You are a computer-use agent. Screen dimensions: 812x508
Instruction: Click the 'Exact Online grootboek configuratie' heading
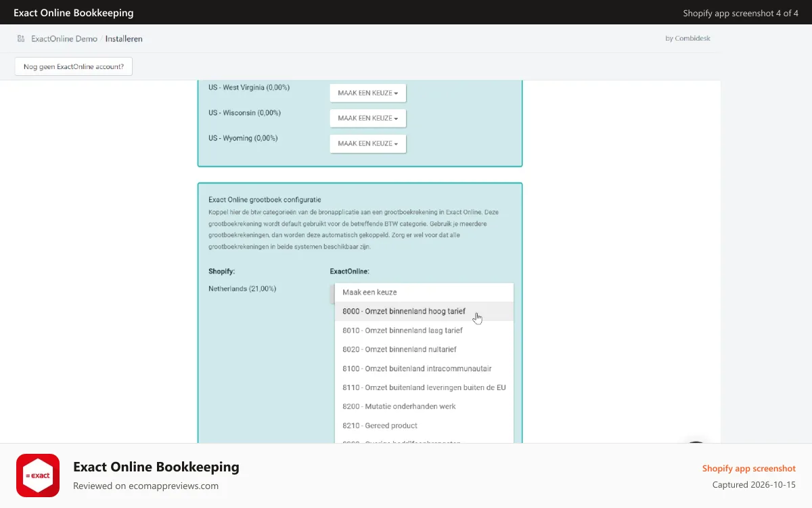pos(265,200)
